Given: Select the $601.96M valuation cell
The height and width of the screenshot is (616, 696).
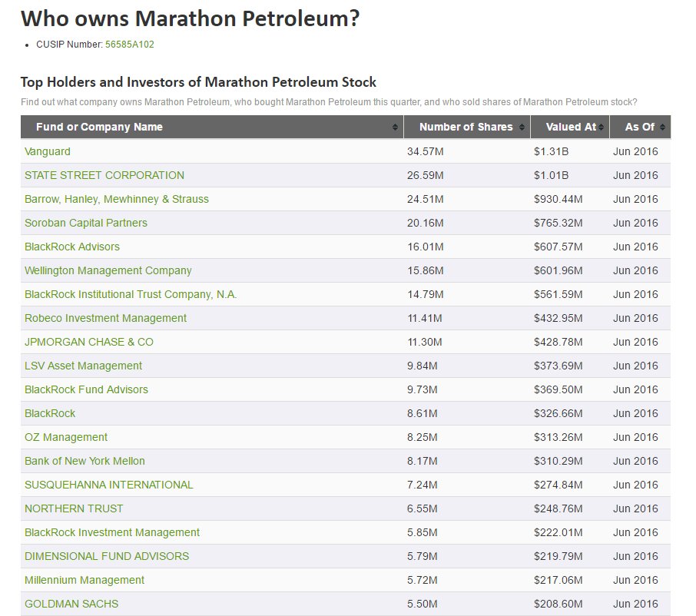Looking at the screenshot, I should point(570,270).
